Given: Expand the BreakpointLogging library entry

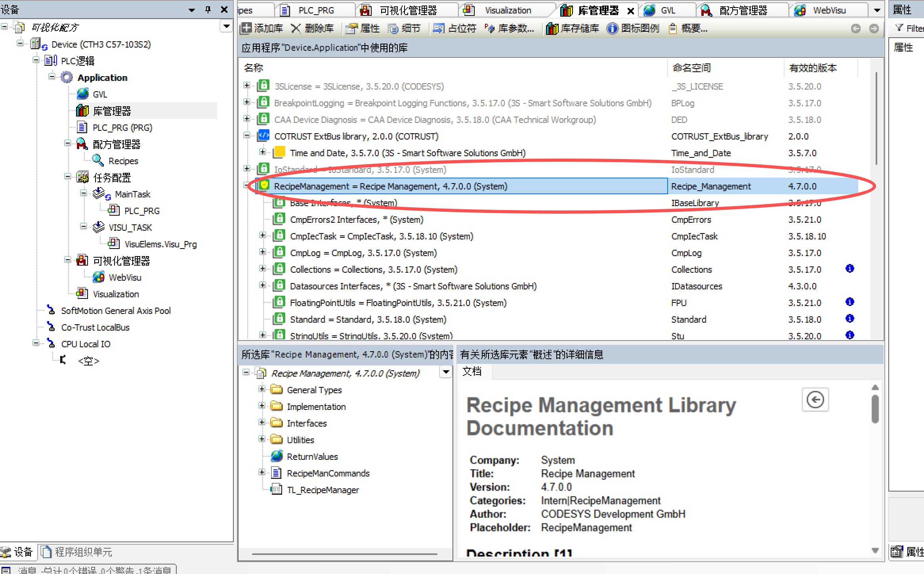Looking at the screenshot, I should pos(247,102).
